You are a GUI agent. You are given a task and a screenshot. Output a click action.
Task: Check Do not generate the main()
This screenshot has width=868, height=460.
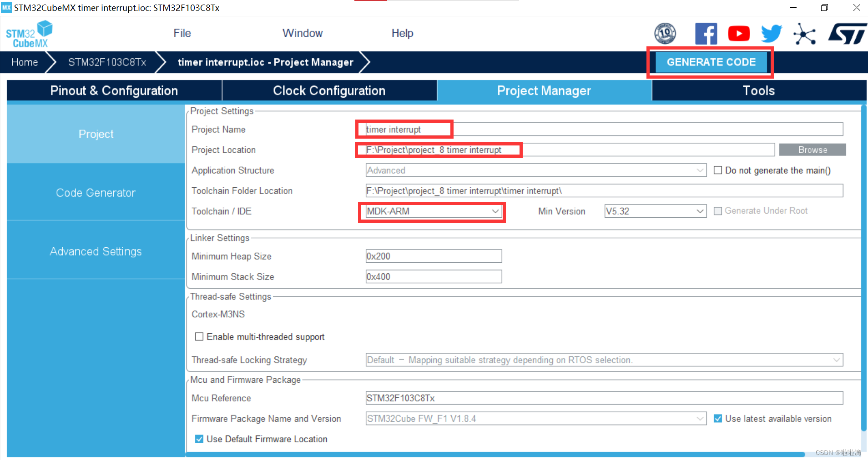click(718, 170)
